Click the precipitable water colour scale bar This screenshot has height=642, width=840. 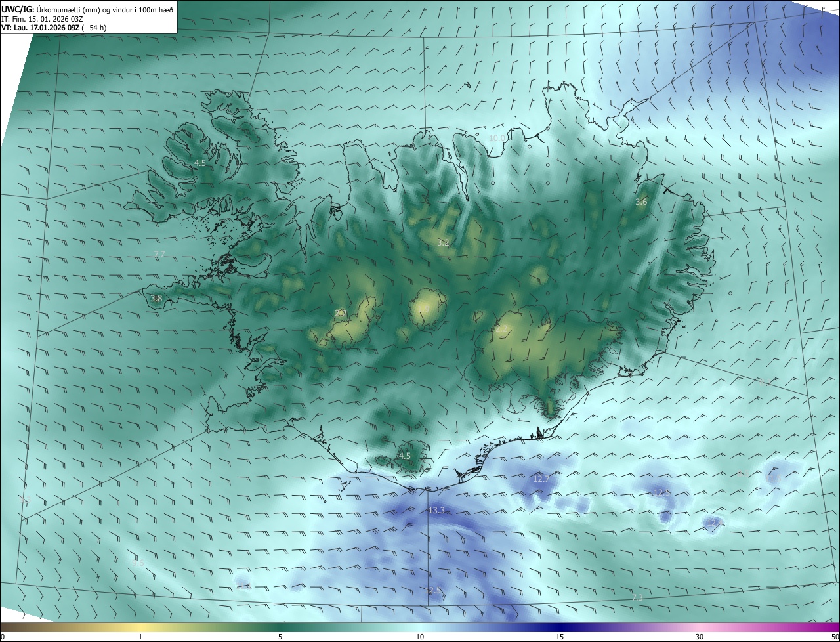click(420, 627)
